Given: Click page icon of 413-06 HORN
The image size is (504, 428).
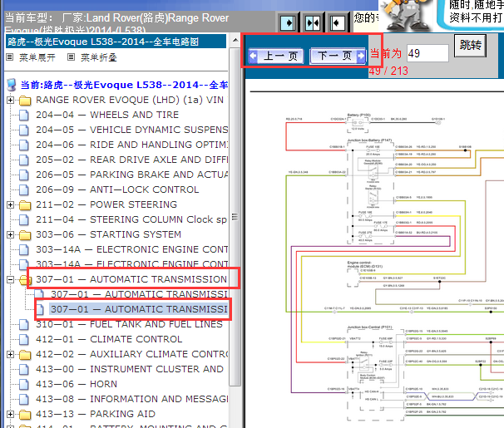Looking at the screenshot, I should click(24, 385).
